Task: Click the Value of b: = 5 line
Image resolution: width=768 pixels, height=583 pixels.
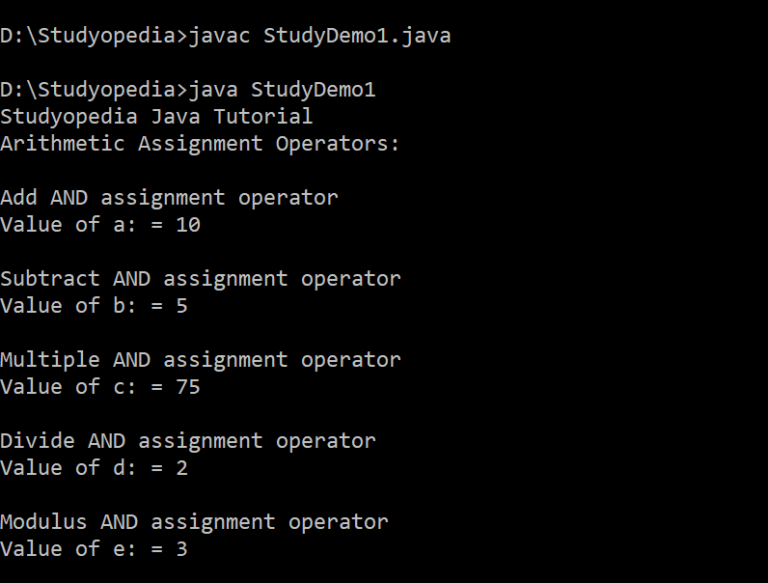Action: [94, 306]
